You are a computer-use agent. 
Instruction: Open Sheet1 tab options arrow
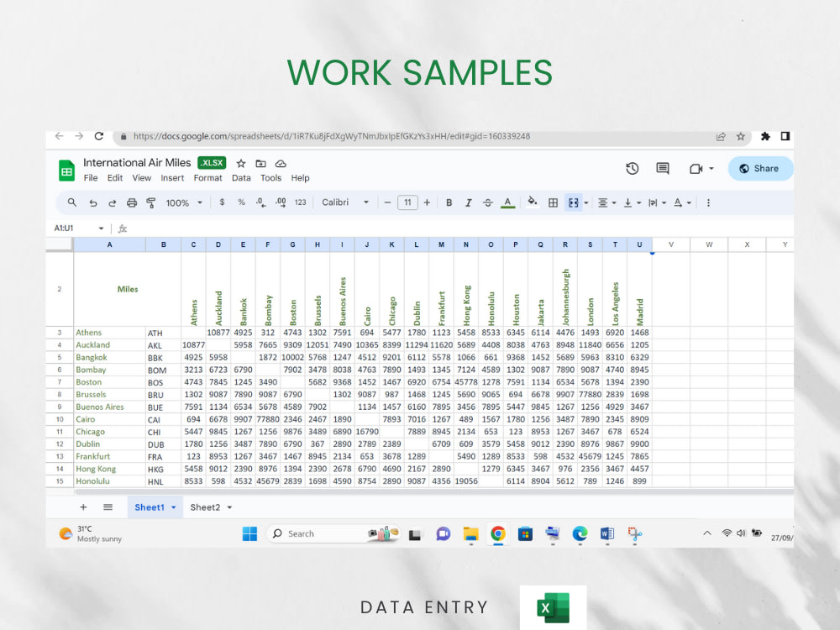pos(174,507)
